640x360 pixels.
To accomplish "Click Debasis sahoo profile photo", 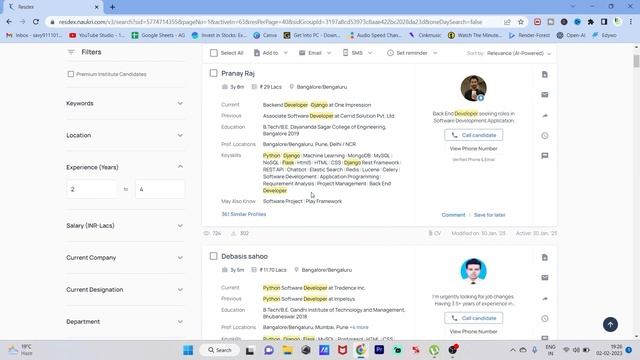I will tap(473, 271).
